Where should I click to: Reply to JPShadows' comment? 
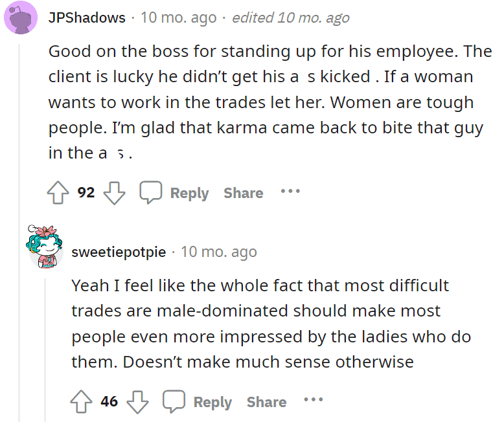point(189,193)
